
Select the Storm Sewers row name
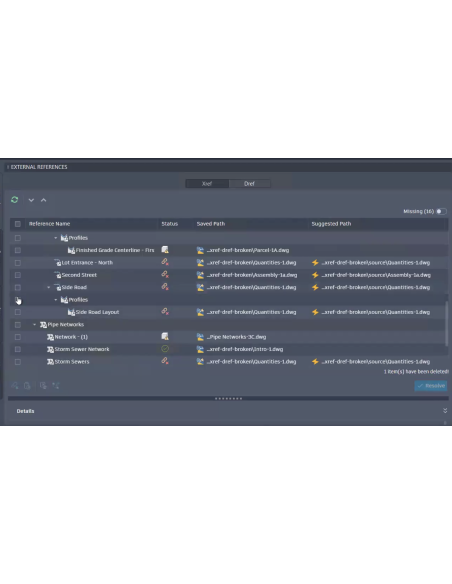pyautogui.click(x=72, y=362)
